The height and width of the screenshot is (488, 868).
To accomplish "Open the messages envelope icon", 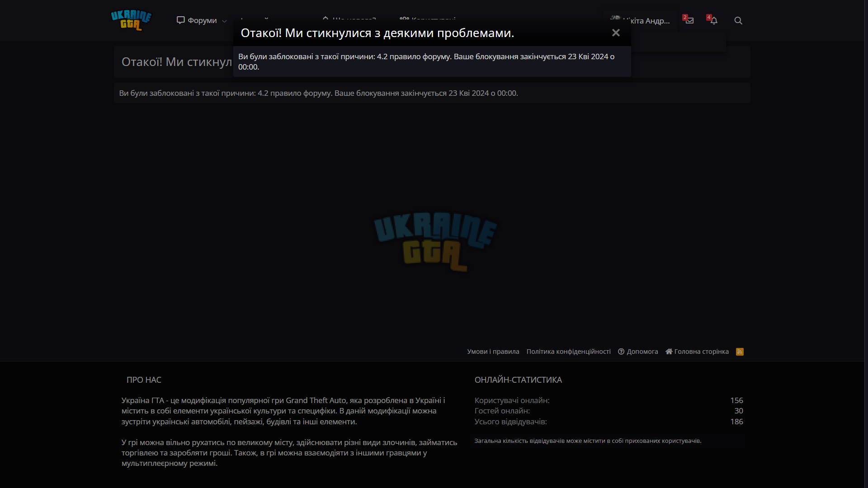I will coord(689,20).
